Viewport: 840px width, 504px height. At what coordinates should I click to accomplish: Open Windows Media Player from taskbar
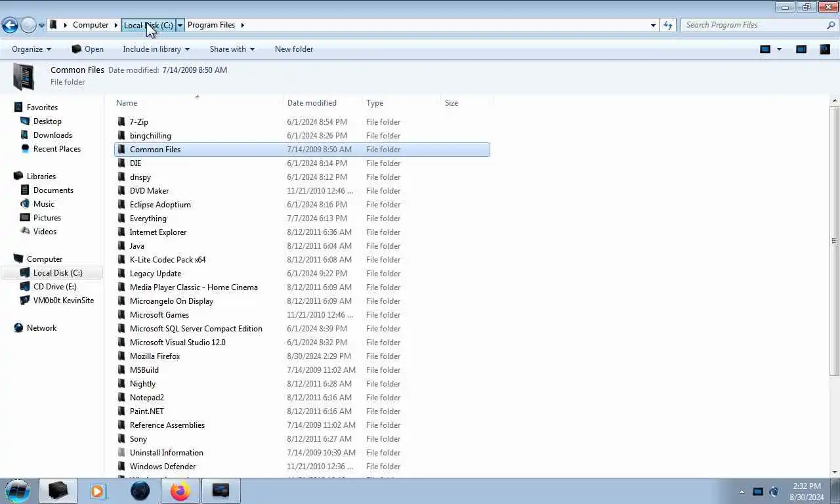(98, 491)
